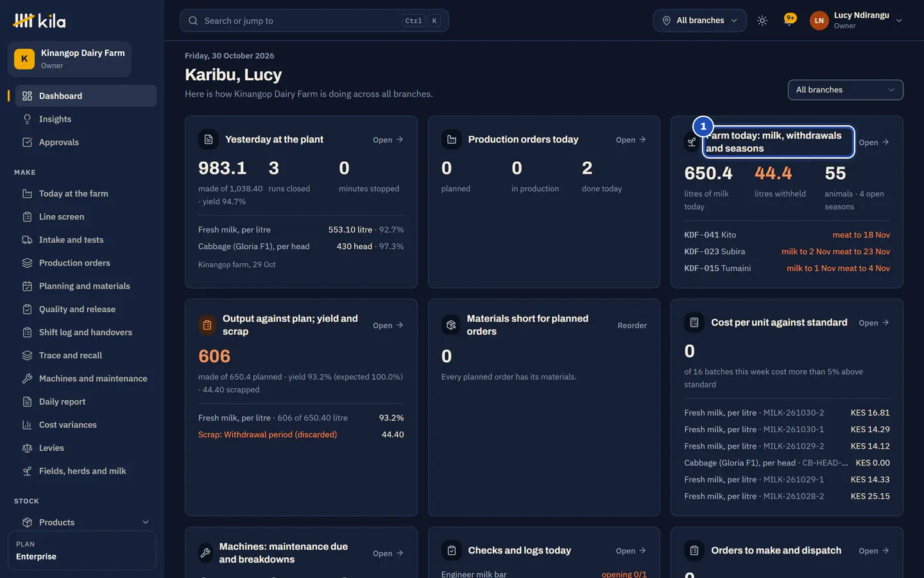The width and height of the screenshot is (924, 578).
Task: Open Approvals in the sidebar
Action: click(86, 142)
